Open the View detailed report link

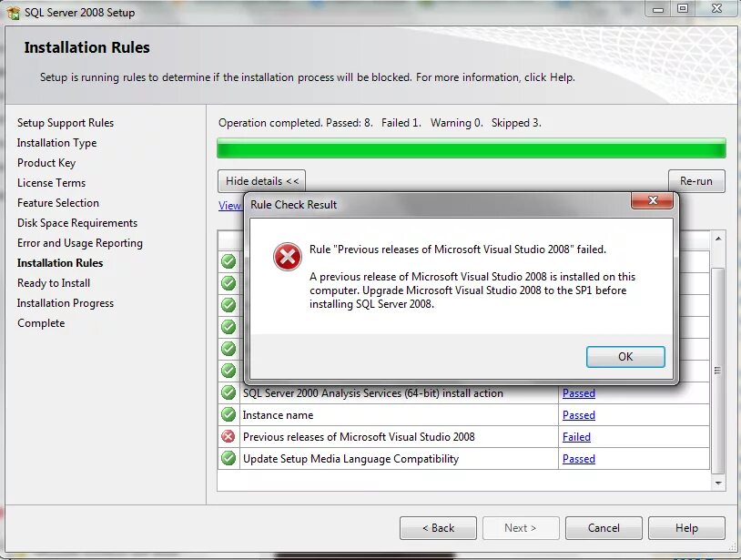pyautogui.click(x=229, y=206)
